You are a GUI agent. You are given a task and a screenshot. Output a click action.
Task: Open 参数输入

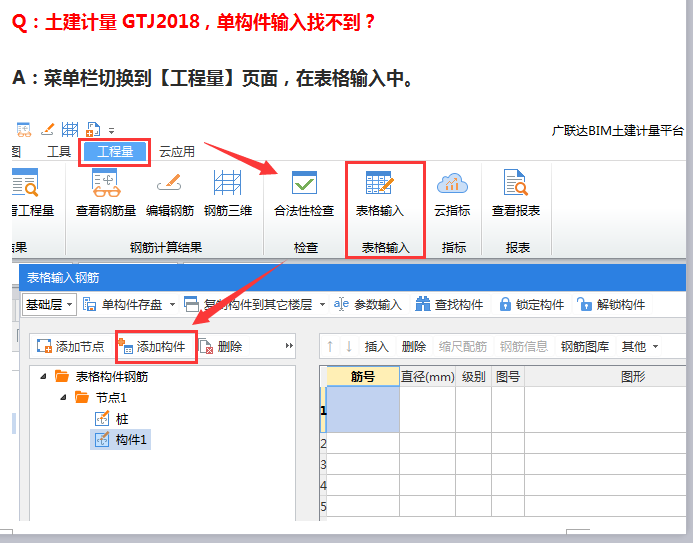pyautogui.click(x=368, y=304)
